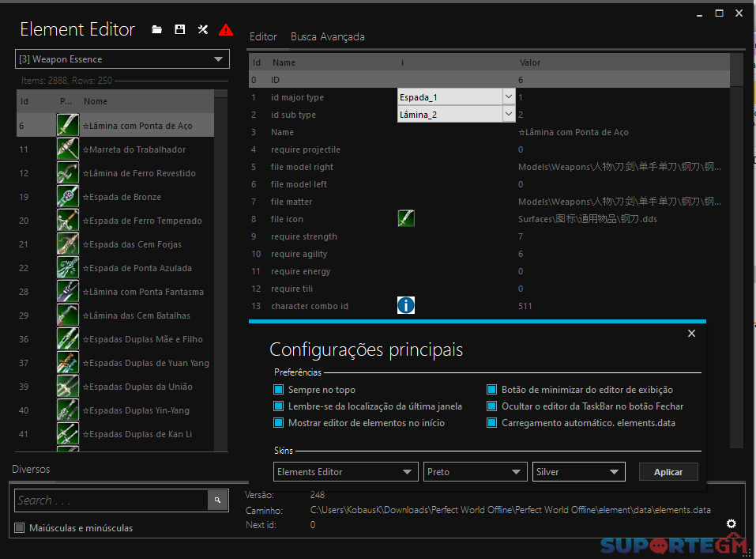Toggle Ocultar o editor da TaskBar option
This screenshot has width=756, height=559.
tap(491, 406)
